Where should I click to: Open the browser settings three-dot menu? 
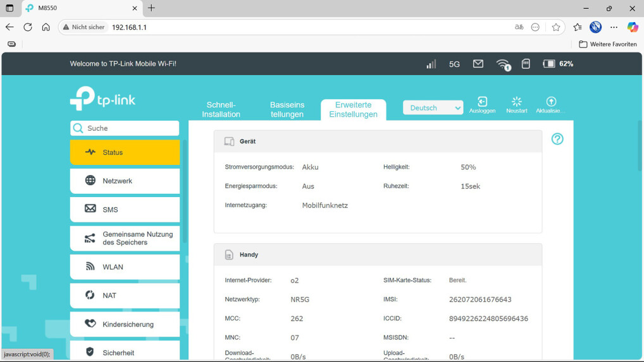click(614, 27)
